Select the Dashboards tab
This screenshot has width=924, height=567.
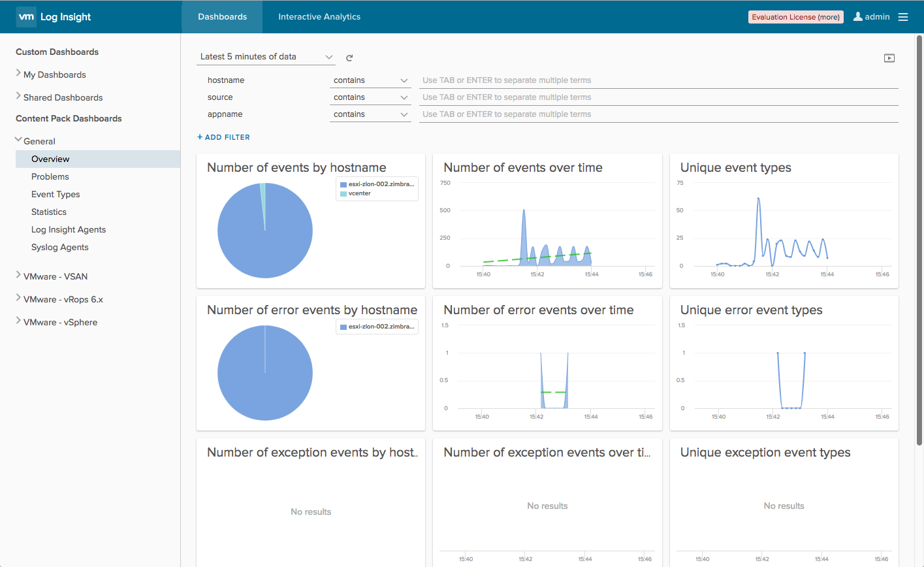point(222,17)
